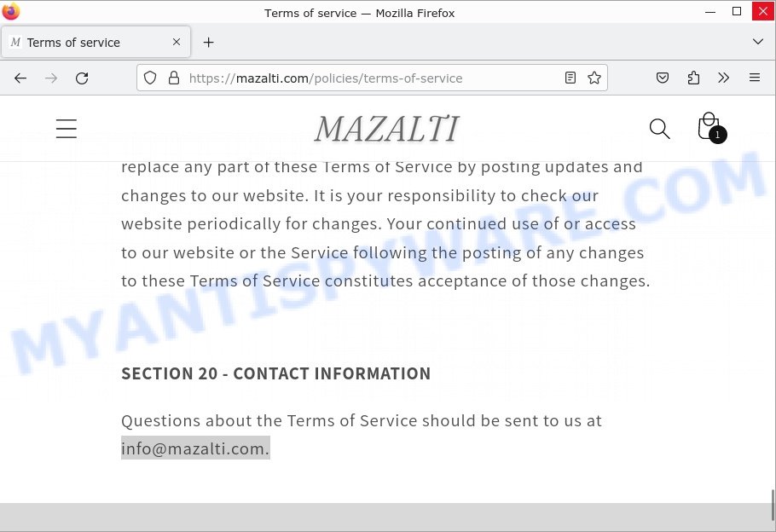Screen dimensions: 776x532
Task: Click the Section 20 Contact Information heading
Action: (275, 373)
